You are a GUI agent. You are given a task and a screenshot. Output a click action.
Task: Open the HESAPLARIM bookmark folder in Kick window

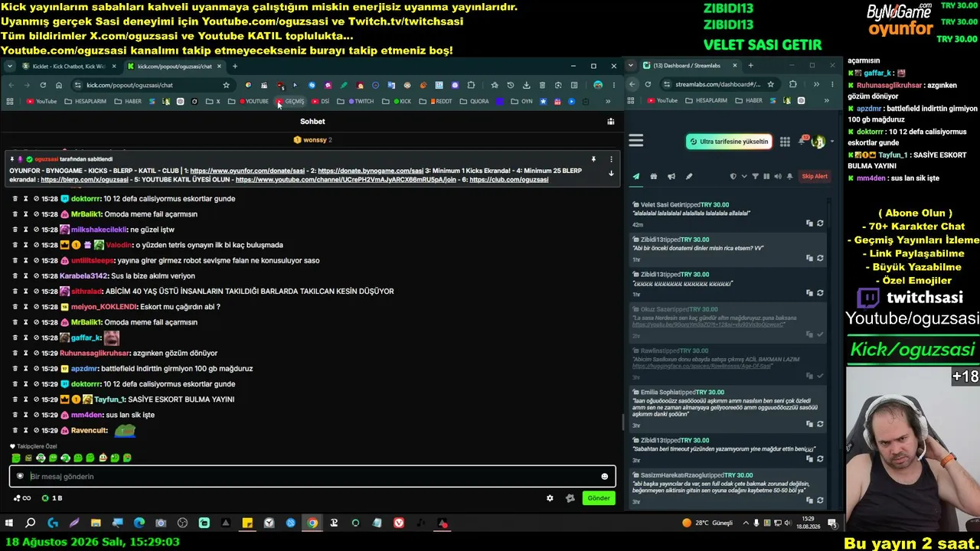coord(86,101)
